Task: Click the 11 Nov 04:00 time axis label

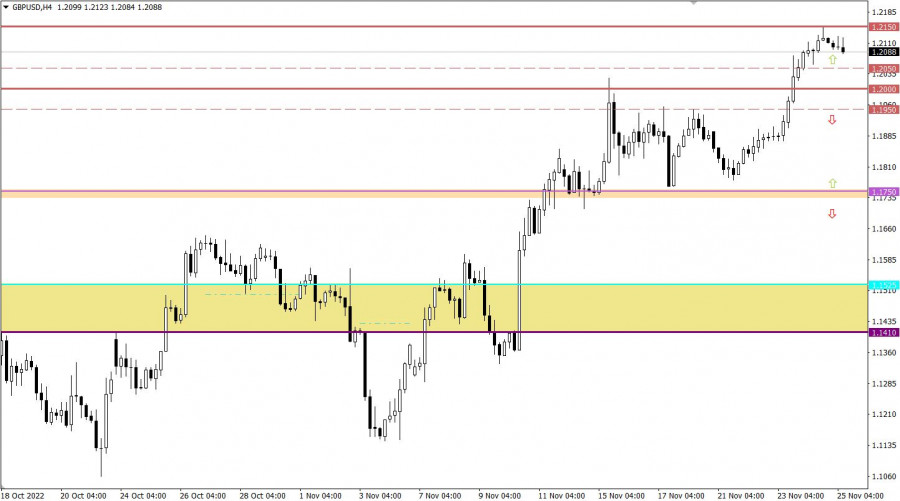Action: point(561,495)
